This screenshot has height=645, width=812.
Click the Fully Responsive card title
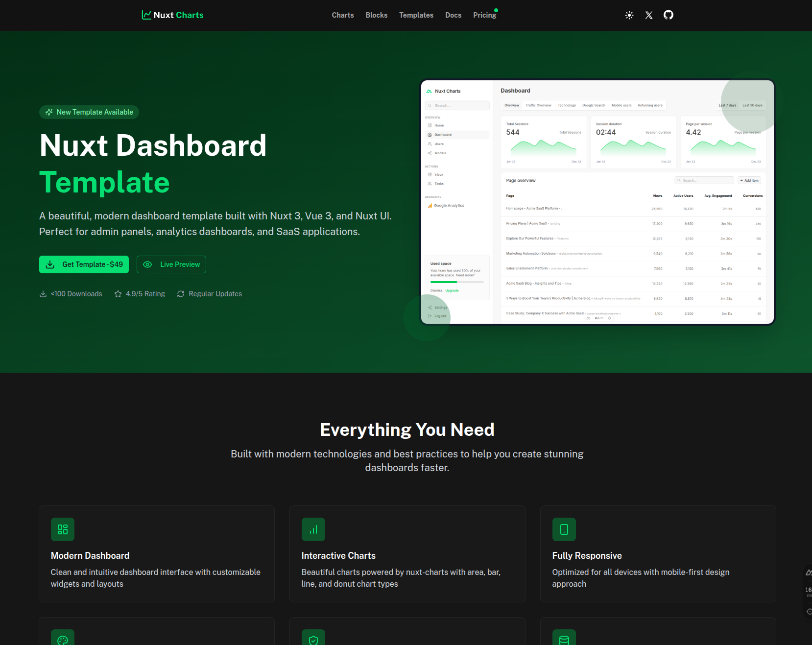click(x=587, y=556)
